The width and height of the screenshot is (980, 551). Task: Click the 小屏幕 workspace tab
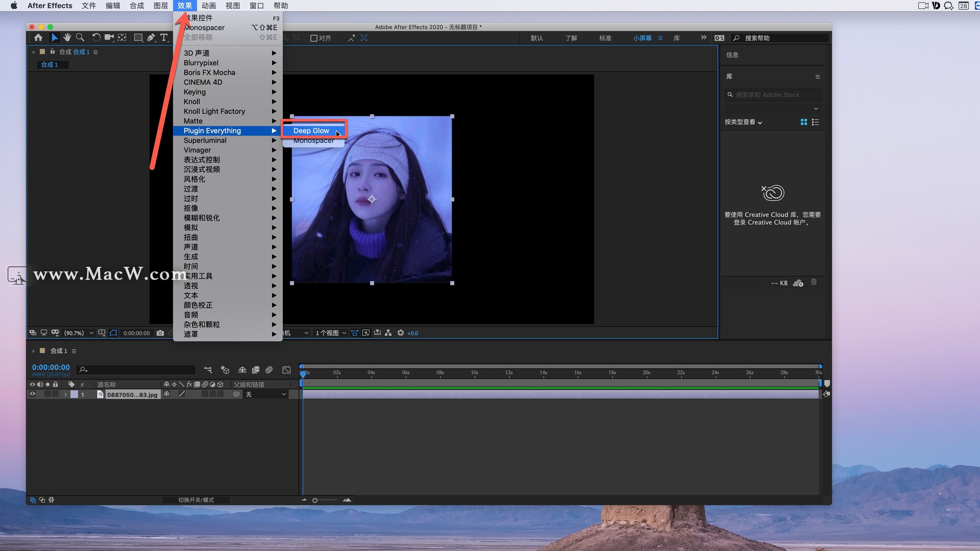tap(642, 38)
